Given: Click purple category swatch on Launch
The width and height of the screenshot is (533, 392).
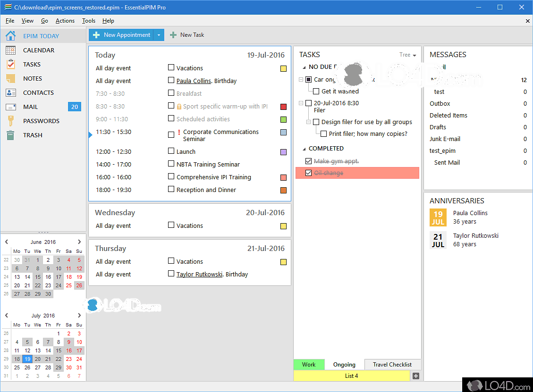Looking at the screenshot, I should pos(284,152).
